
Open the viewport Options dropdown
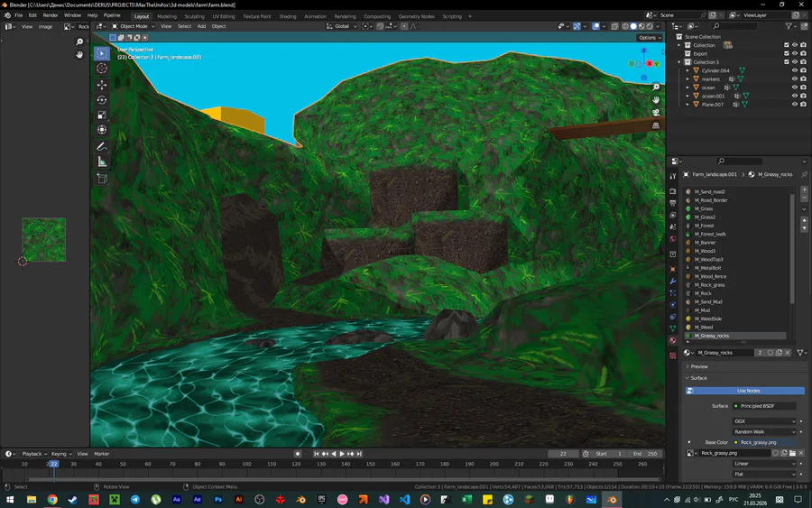(650, 38)
